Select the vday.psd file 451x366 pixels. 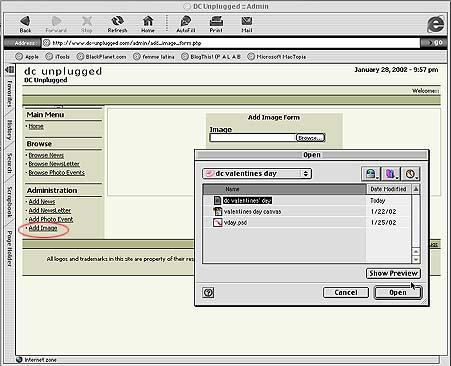pyautogui.click(x=235, y=223)
